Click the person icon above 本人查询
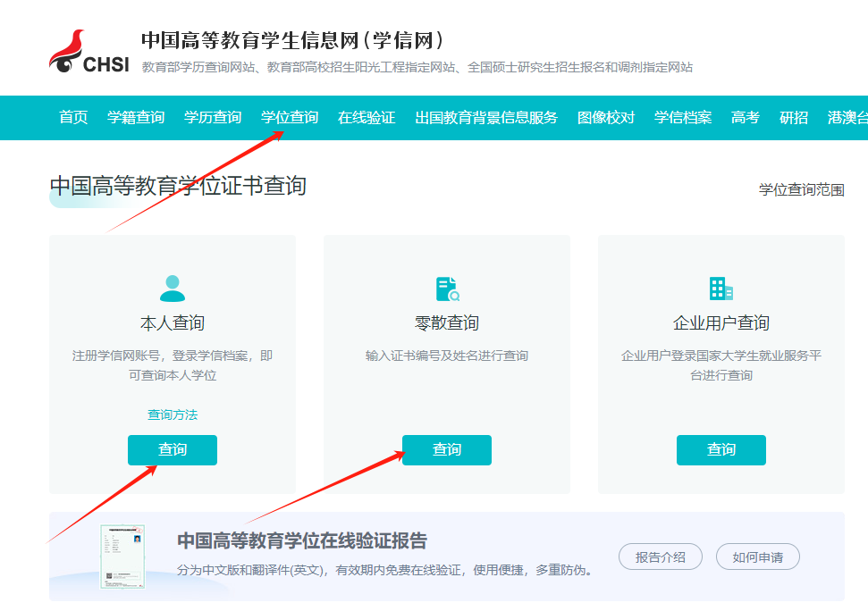868x611 pixels. click(173, 289)
